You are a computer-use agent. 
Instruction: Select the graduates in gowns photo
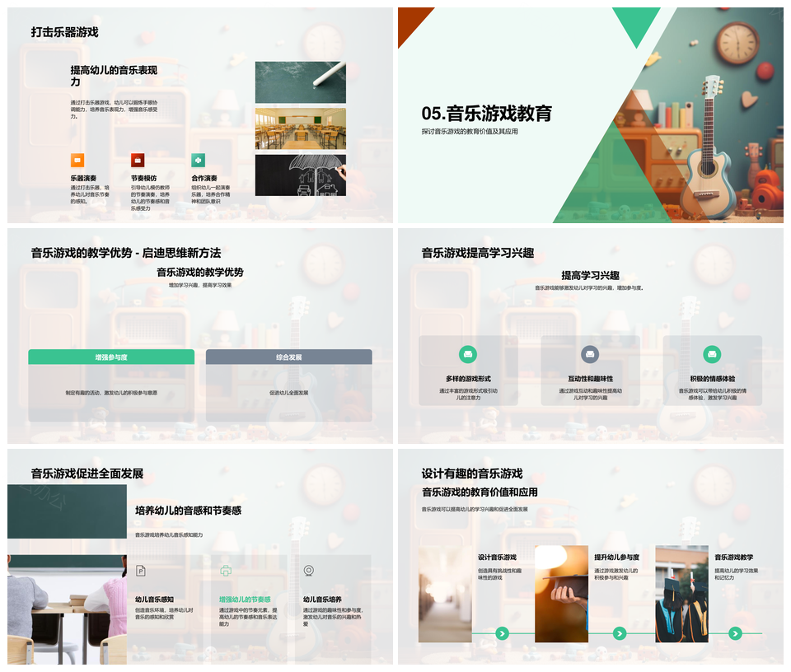pyautogui.click(x=681, y=595)
